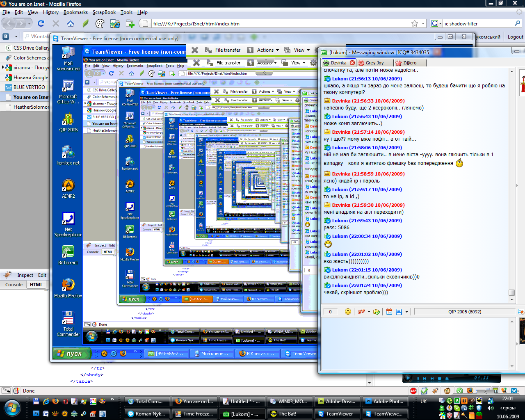Switch to Firebug Console tab
The width and height of the screenshot is (525, 420).
(x=14, y=285)
